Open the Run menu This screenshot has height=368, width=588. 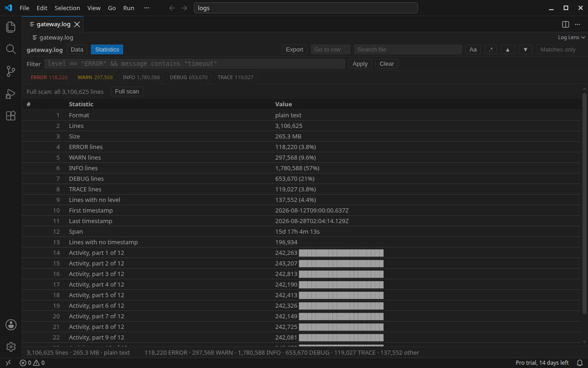click(129, 8)
